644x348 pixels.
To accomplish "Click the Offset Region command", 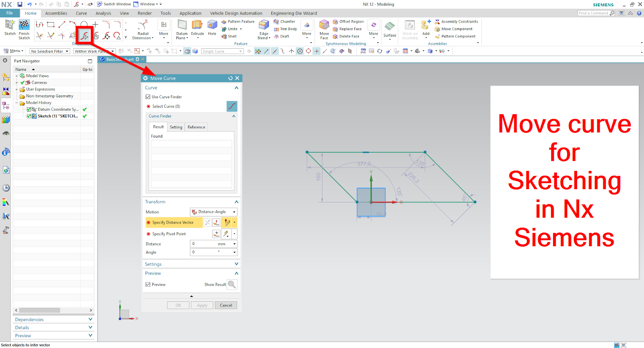I will (348, 22).
